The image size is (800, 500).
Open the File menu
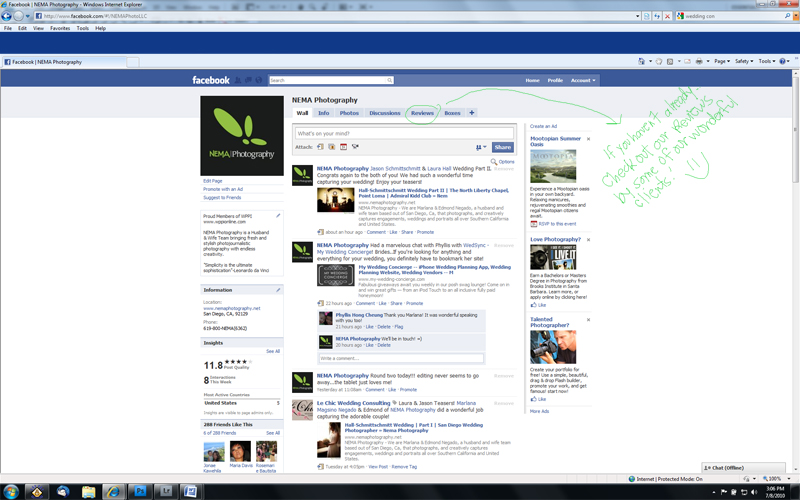pos(8,29)
